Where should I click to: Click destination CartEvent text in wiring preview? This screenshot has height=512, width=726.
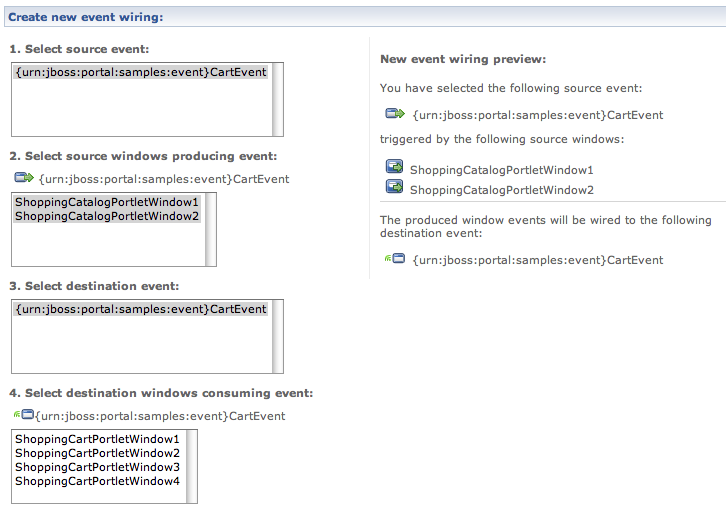pyautogui.click(x=537, y=260)
